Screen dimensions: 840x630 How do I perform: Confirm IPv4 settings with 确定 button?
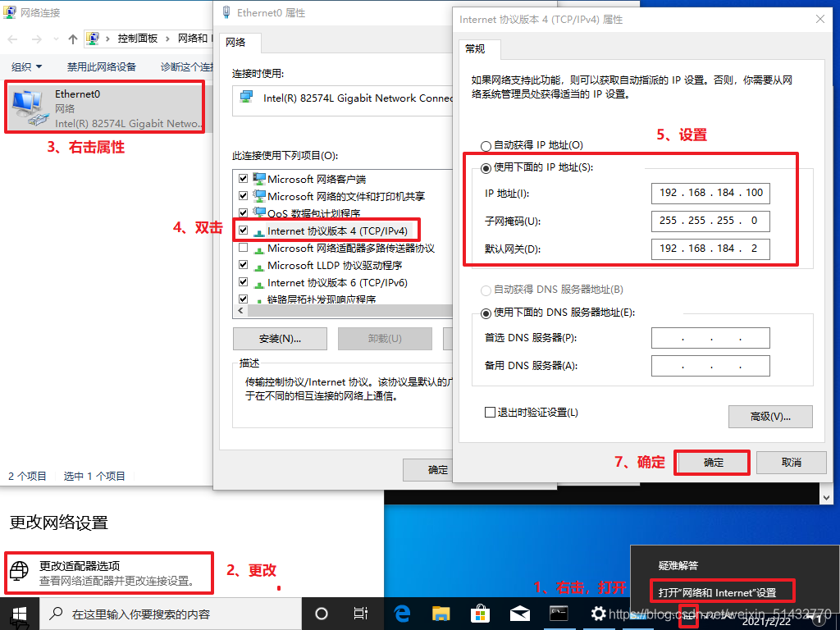(x=713, y=463)
